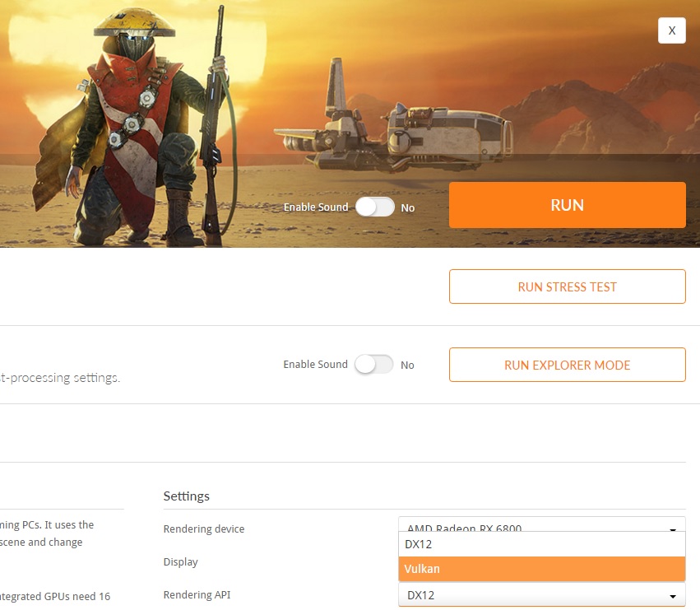This screenshot has width=700, height=610.
Task: Close the panel with the X button
Action: click(671, 30)
